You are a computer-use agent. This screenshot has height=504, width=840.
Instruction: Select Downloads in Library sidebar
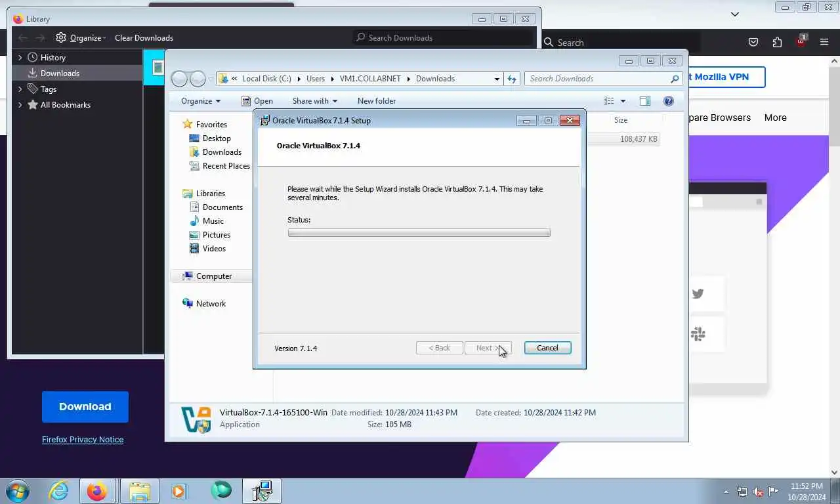[60, 73]
